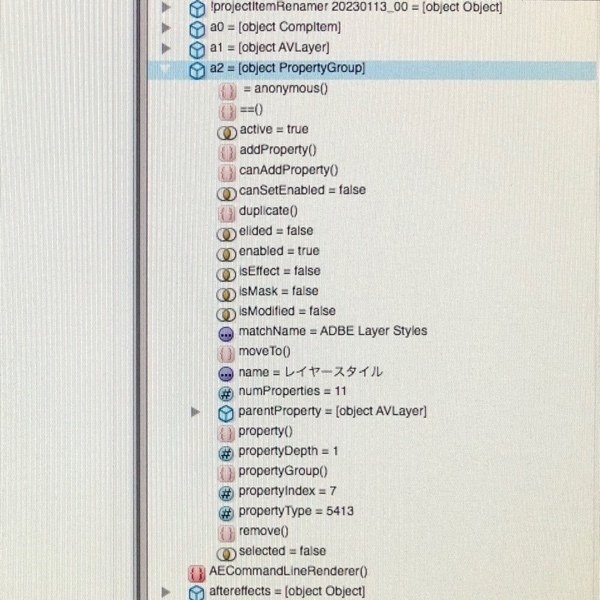
Task: Select 'AECommandLineRenderer()' entry
Action: (288, 571)
